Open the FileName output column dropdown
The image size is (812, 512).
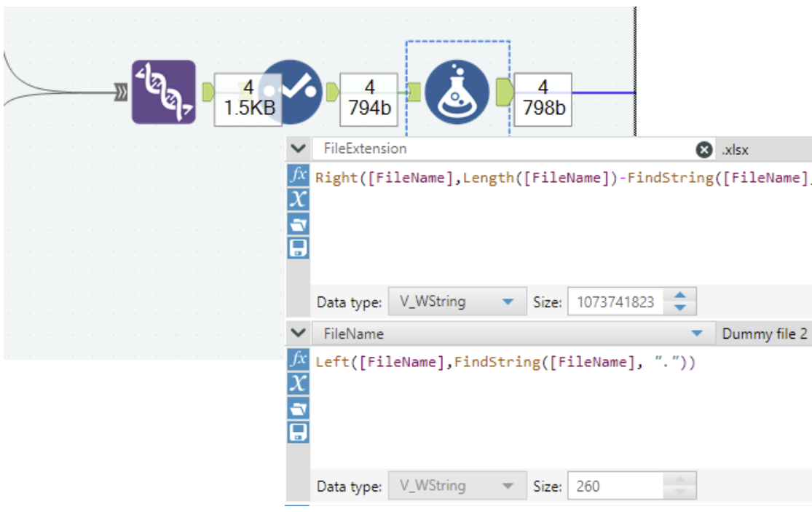click(x=697, y=334)
